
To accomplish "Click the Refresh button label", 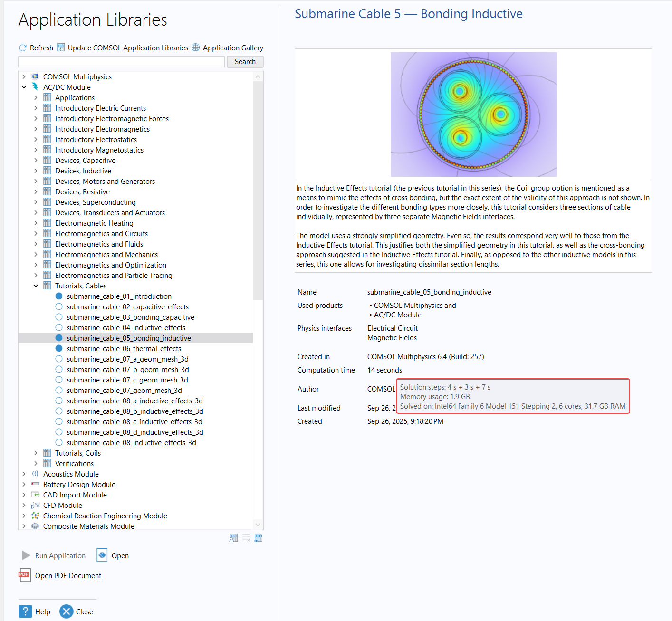I will (x=41, y=48).
